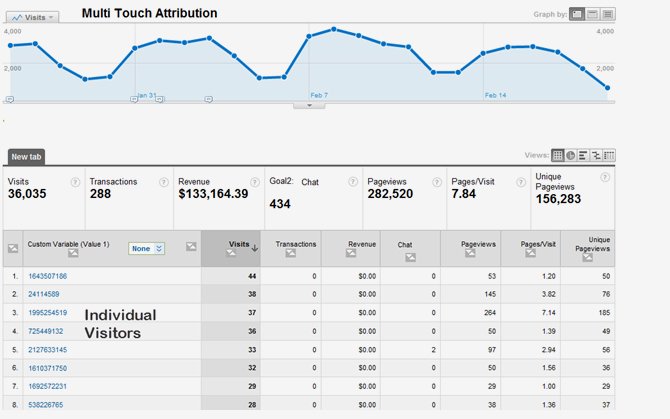Sort by the Transactions column header
670x419 pixels.
(296, 244)
